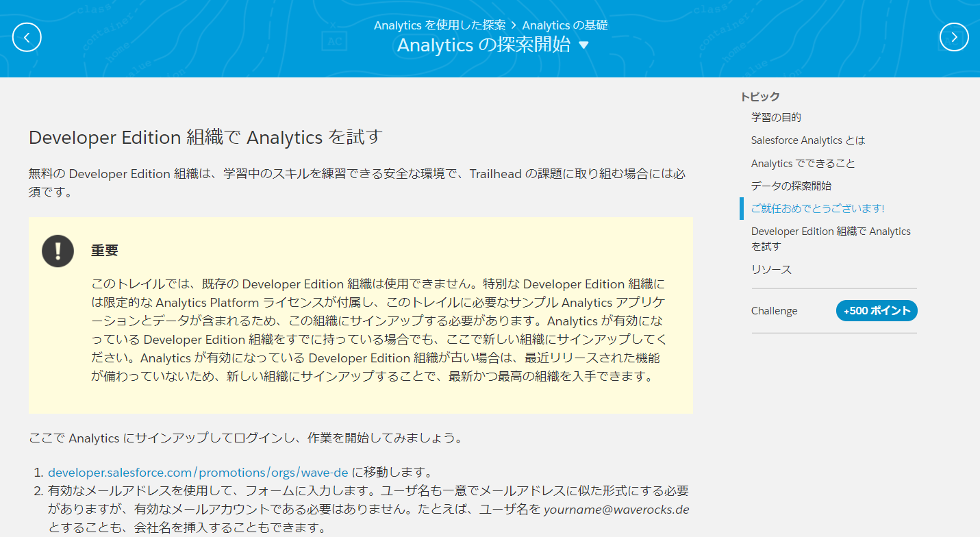Click heading Developer Edition 組織で Analytics を試す

(x=205, y=138)
